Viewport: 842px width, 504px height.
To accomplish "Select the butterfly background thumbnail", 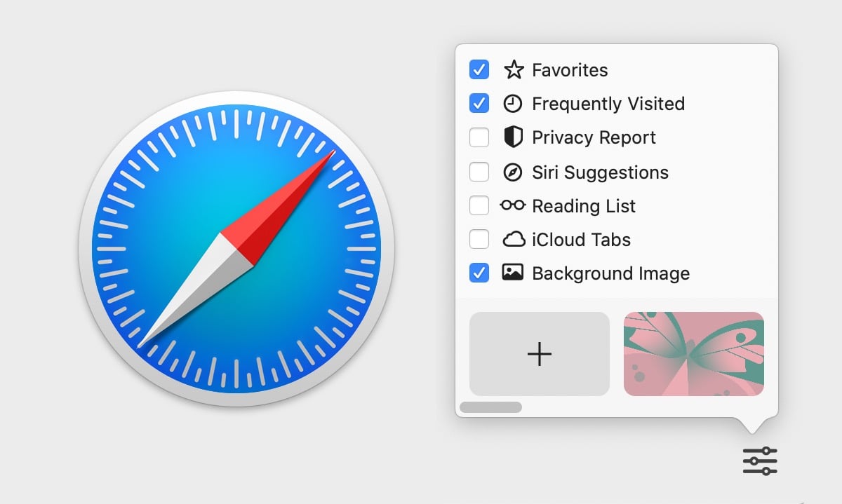I will point(693,354).
